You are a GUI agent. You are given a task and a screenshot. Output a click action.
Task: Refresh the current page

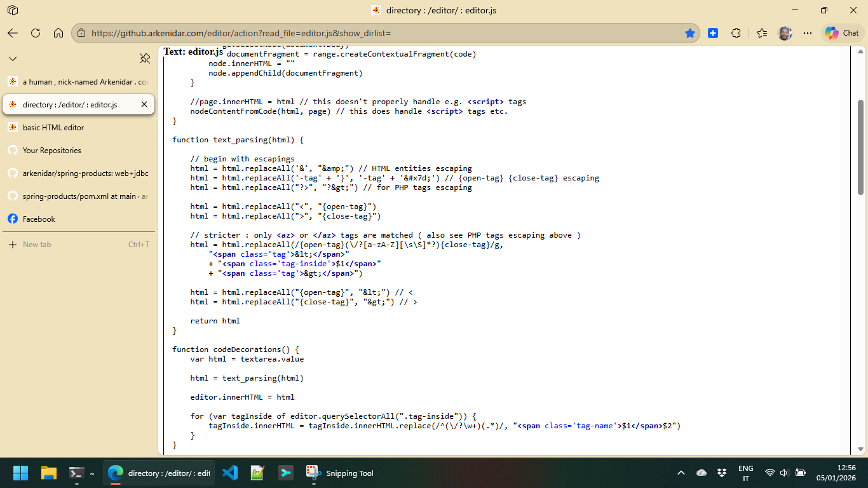[36, 33]
